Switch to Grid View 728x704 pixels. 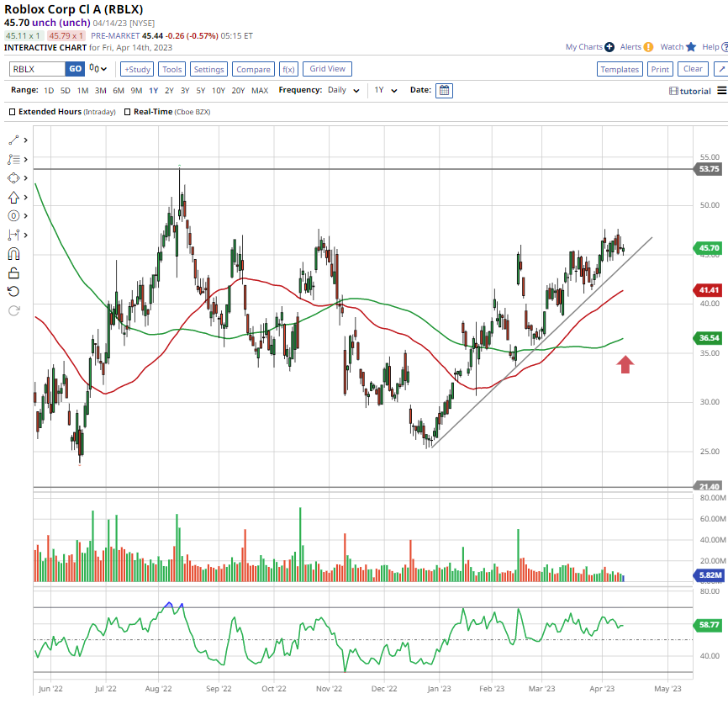[x=327, y=69]
